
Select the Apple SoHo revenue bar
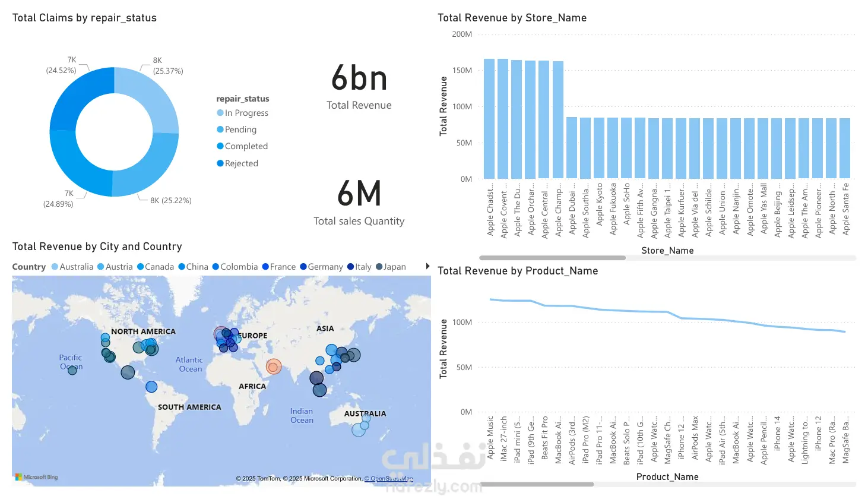click(x=626, y=149)
